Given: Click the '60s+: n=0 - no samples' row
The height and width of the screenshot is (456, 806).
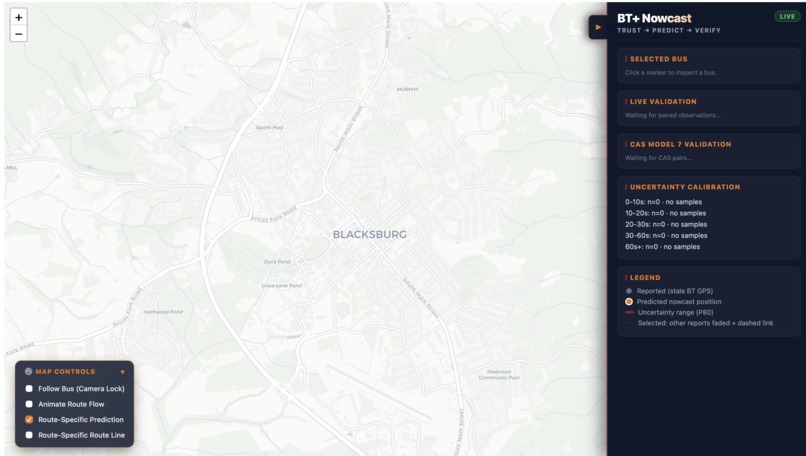Looking at the screenshot, I should click(x=662, y=247).
